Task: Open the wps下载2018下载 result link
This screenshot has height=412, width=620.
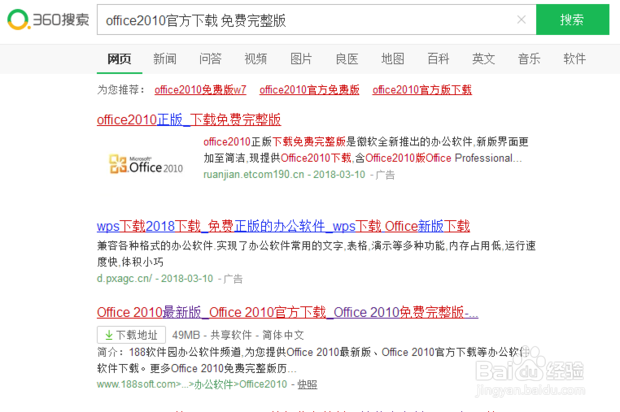Action: 283,226
